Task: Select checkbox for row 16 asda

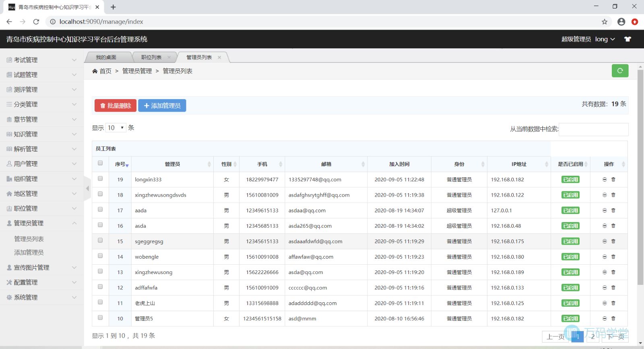Action: (x=100, y=225)
